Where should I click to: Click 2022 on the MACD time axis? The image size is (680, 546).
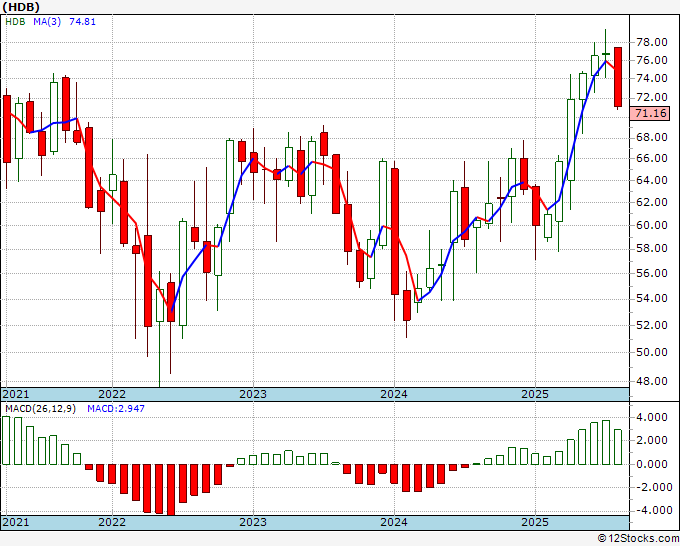tap(112, 522)
